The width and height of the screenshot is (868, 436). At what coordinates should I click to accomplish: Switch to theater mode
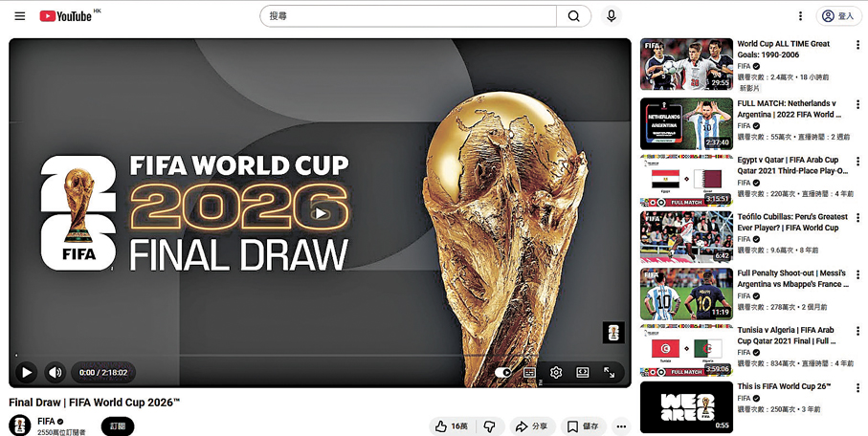click(583, 372)
